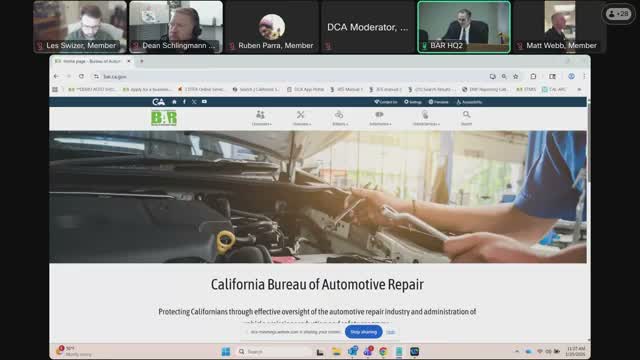Open File Explorer from the taskbar
The width and height of the screenshot is (640, 360).
pyautogui.click(x=336, y=351)
